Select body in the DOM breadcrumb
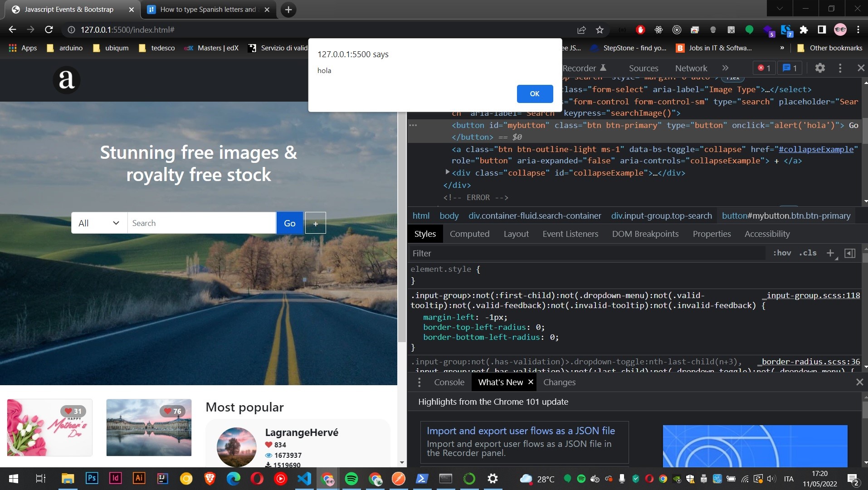The image size is (868, 490). tap(449, 216)
